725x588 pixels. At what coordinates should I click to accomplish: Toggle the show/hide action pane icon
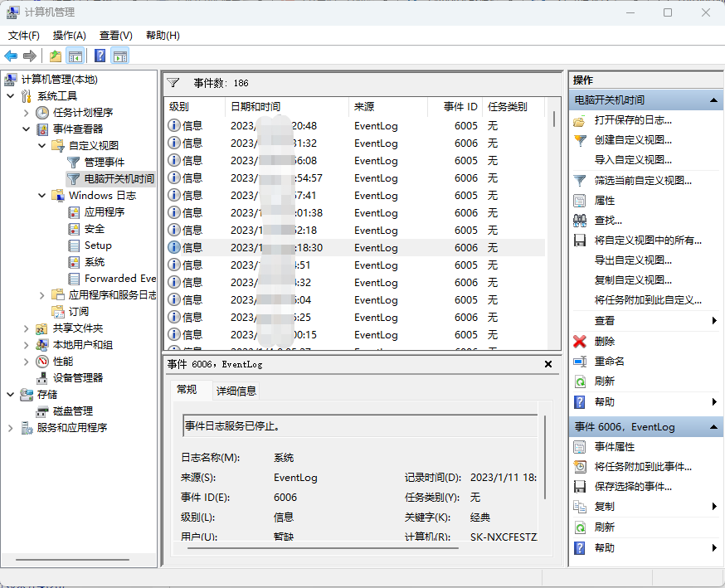pyautogui.click(x=120, y=56)
